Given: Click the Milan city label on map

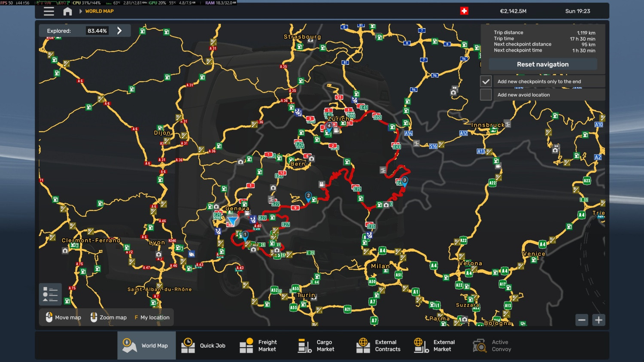Looking at the screenshot, I should 380,266.
